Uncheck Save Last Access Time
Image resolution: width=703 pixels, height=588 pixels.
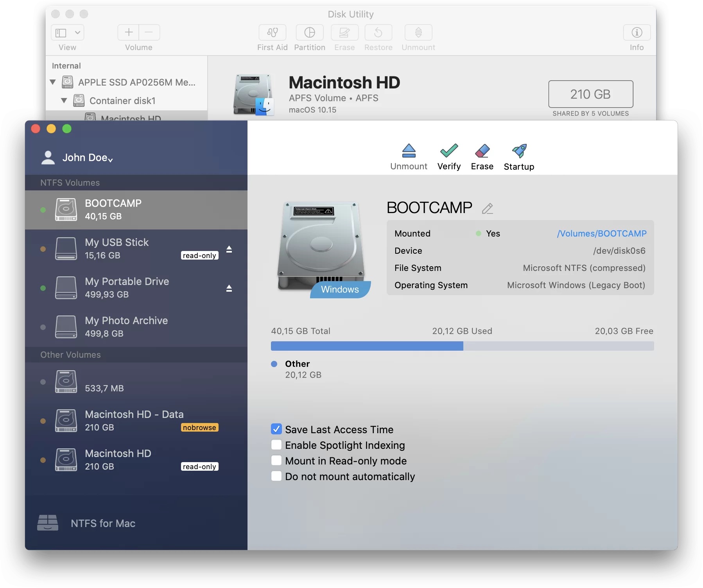276,429
